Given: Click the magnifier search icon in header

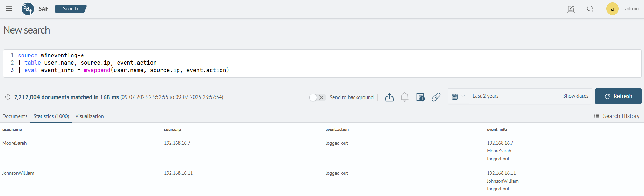Looking at the screenshot, I should click(590, 9).
